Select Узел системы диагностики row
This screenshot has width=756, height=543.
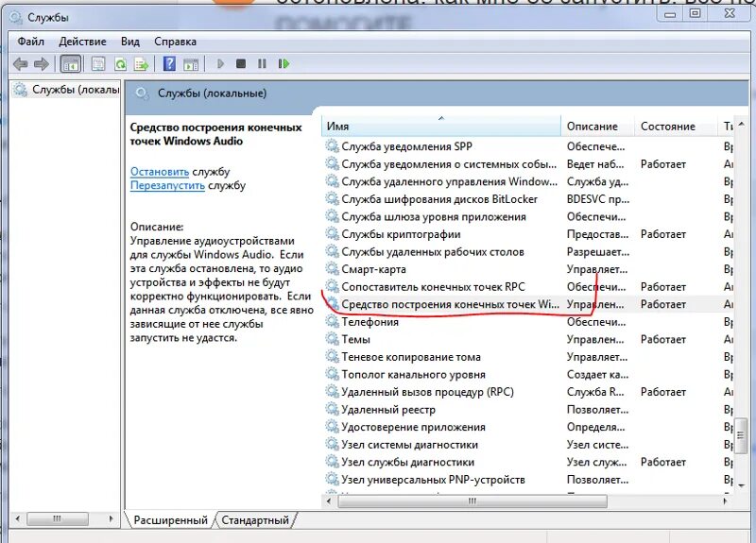coord(527,444)
